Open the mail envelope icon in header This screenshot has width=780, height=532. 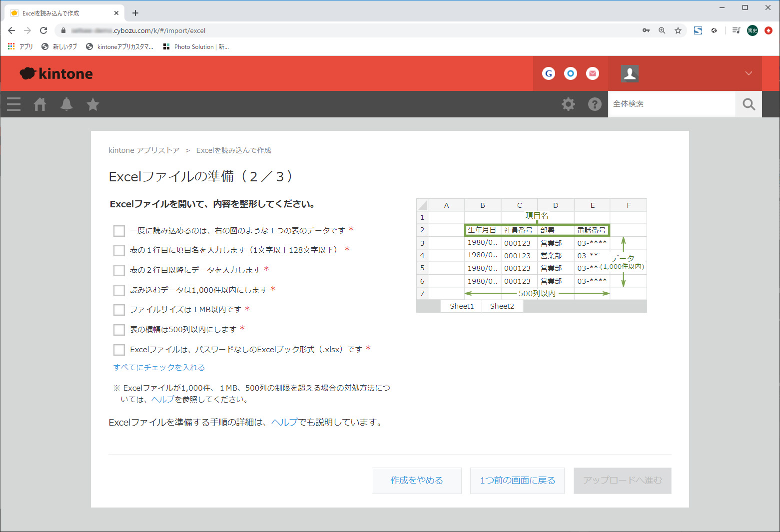(593, 73)
